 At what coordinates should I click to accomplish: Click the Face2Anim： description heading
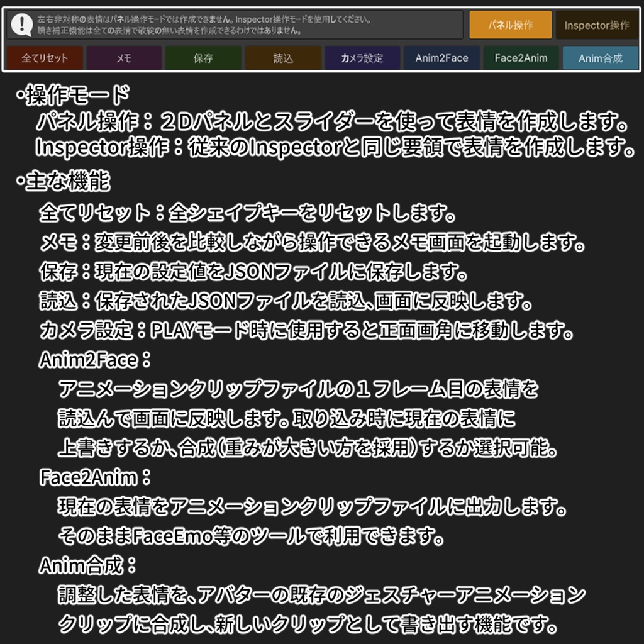tap(96, 477)
